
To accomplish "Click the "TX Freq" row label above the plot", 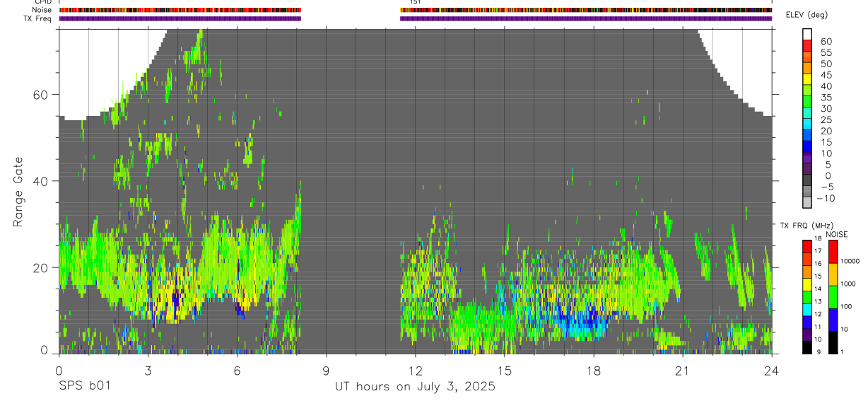I will coord(38,18).
